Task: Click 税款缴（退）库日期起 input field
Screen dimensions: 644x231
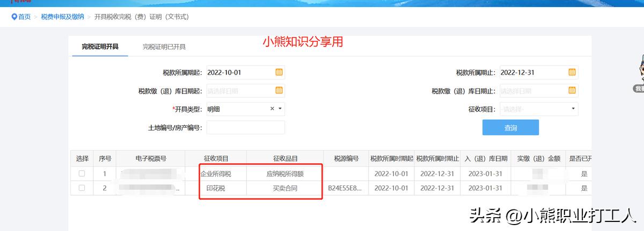Action: (x=245, y=91)
